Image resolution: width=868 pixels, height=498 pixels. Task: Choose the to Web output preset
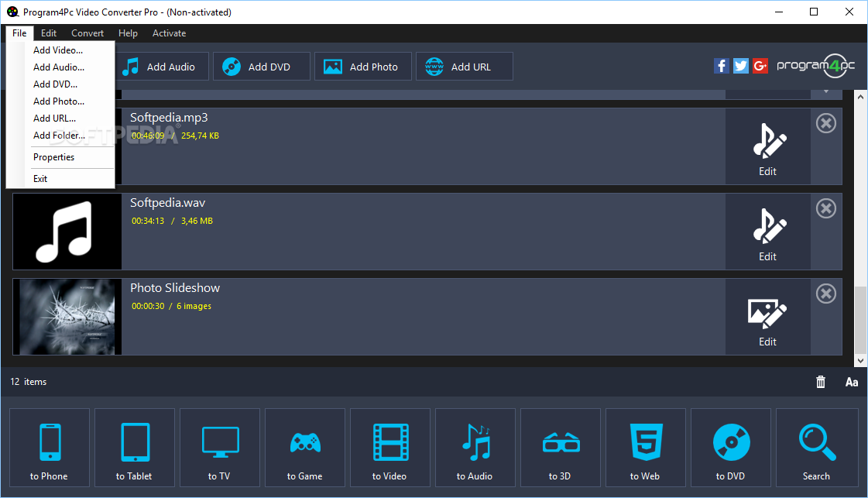pyautogui.click(x=646, y=448)
